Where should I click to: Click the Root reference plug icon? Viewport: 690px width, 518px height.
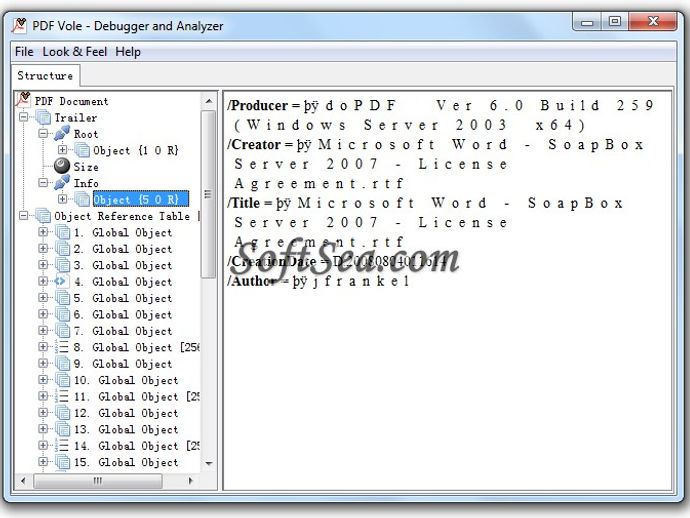[62, 133]
